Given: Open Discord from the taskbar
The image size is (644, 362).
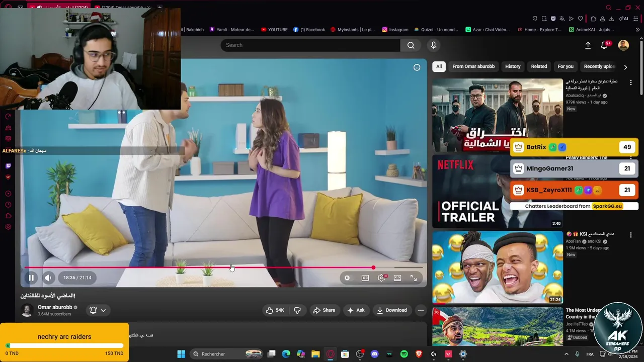Looking at the screenshot, I should [x=374, y=354].
